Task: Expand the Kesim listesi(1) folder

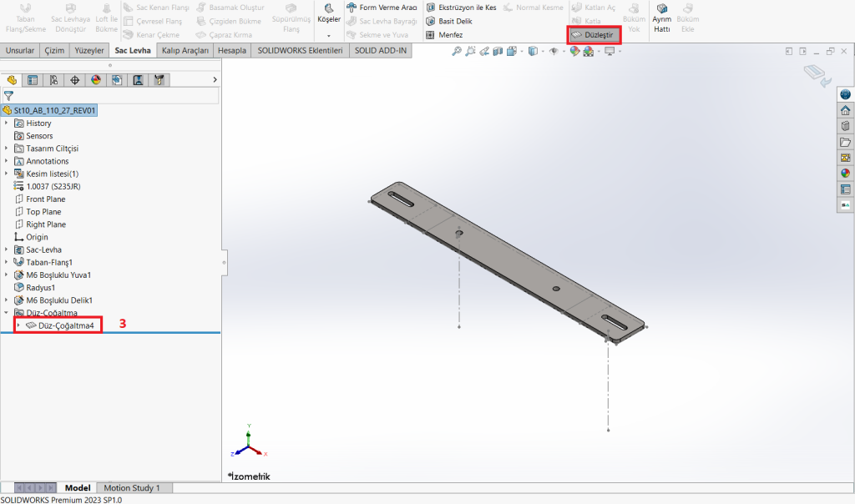Action: pyautogui.click(x=7, y=174)
